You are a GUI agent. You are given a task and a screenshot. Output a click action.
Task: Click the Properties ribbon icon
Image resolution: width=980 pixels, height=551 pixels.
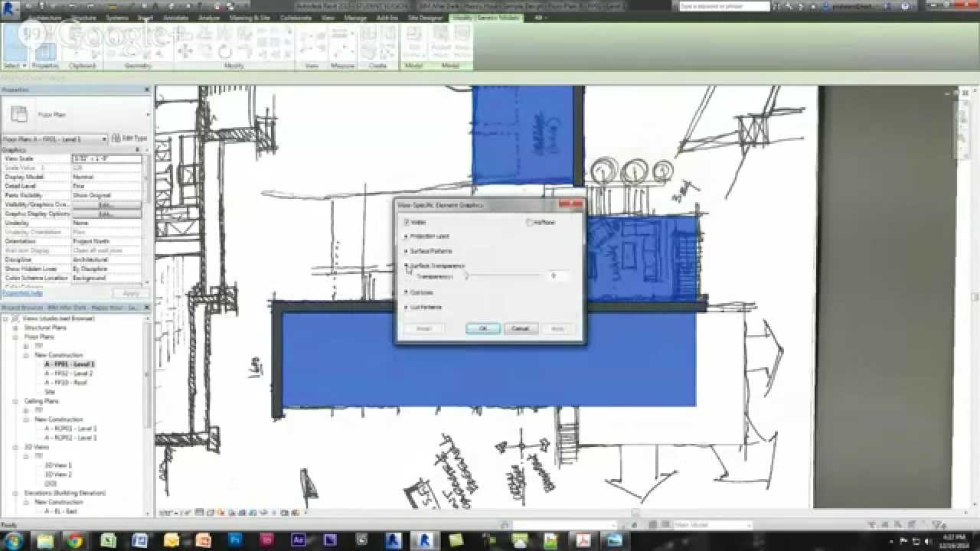coord(45,51)
